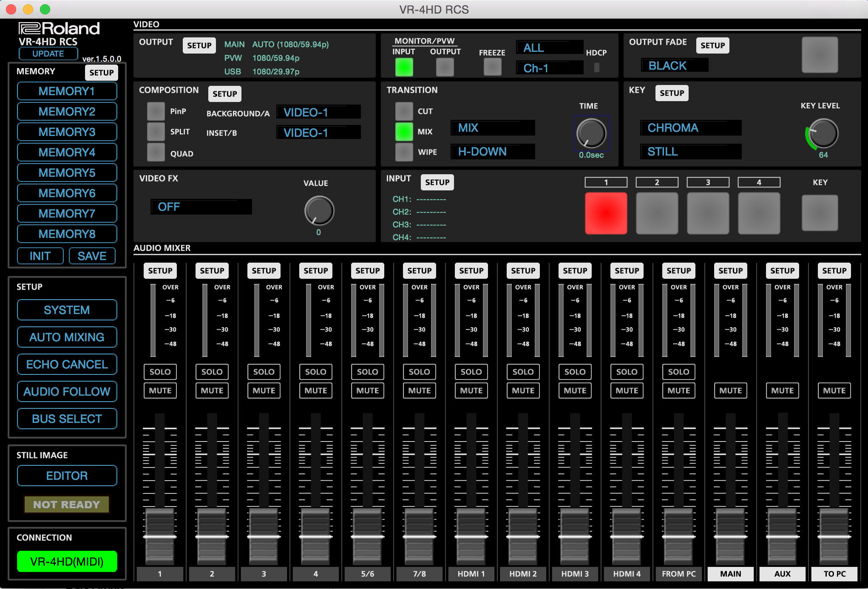Toggle Monitor/PVW OUTPUT button
The height and width of the screenshot is (589, 868).
point(445,67)
